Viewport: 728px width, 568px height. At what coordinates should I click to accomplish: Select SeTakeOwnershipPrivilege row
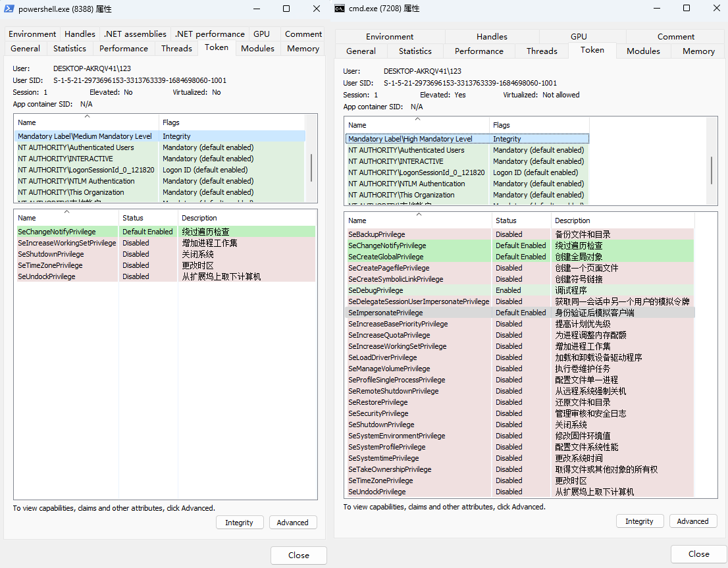pyautogui.click(x=521, y=469)
